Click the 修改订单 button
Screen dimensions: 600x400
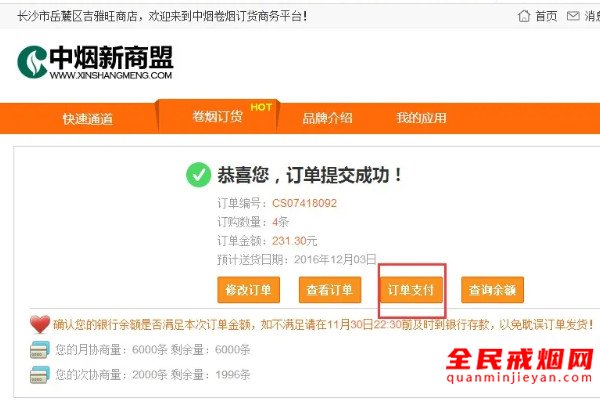coord(248,290)
